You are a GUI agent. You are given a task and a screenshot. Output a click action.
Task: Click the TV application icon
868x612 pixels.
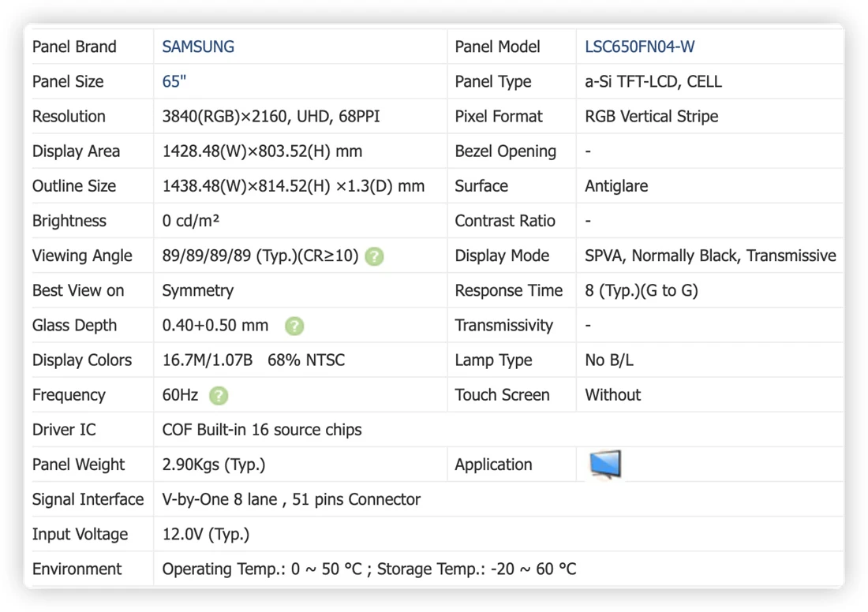click(x=605, y=465)
